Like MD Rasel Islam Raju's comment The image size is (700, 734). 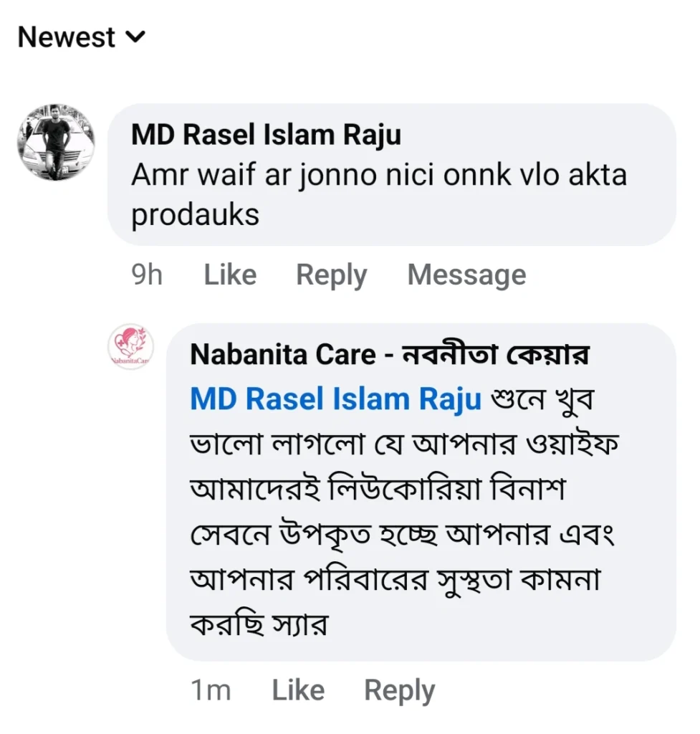[230, 275]
